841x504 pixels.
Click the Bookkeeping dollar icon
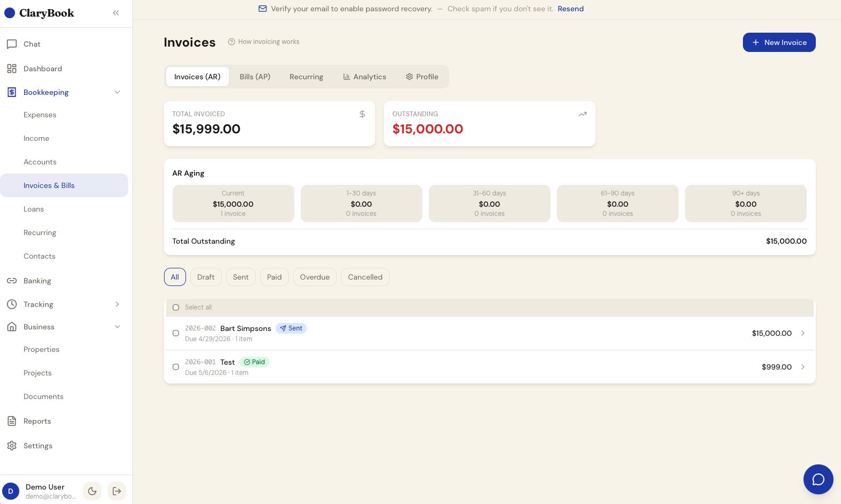12,92
